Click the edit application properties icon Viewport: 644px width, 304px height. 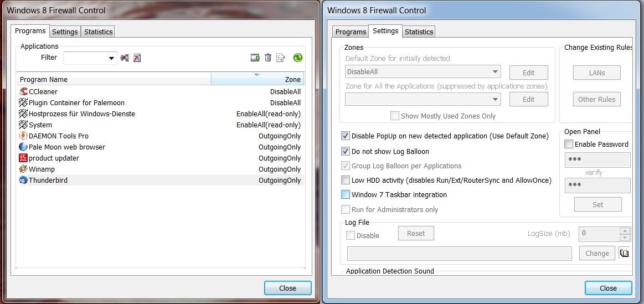click(281, 58)
